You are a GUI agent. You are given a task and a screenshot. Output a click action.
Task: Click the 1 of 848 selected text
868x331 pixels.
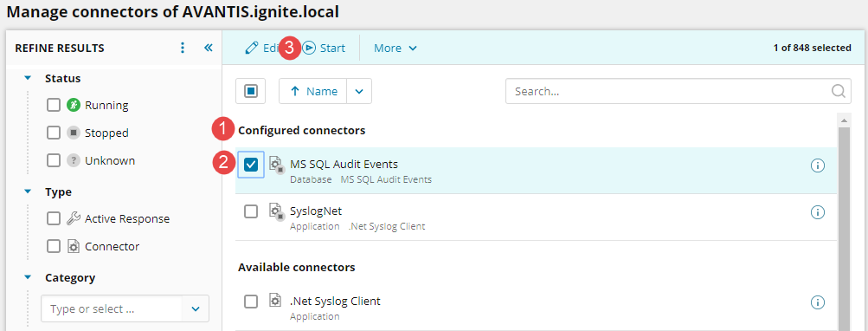click(812, 49)
